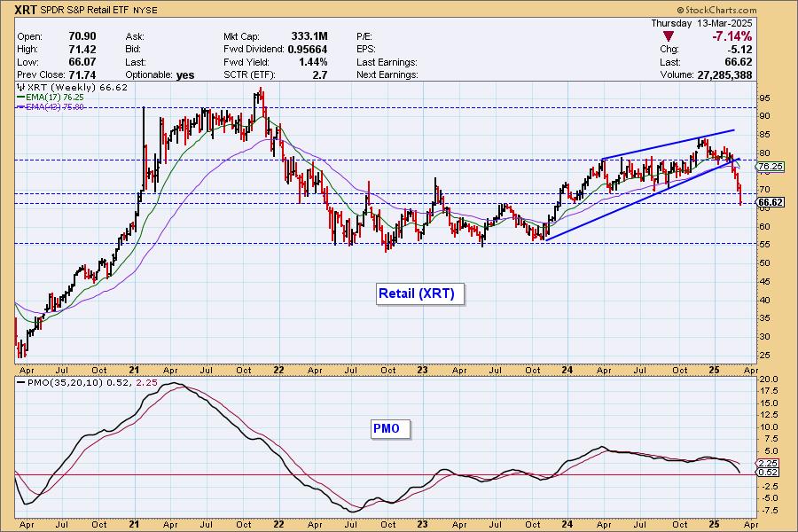Click the SPDR S&P Retail ETF name

[x=85, y=10]
